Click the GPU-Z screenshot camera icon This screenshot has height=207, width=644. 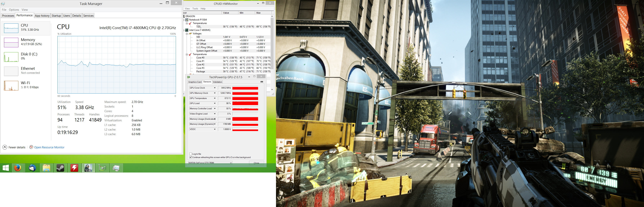(x=262, y=82)
